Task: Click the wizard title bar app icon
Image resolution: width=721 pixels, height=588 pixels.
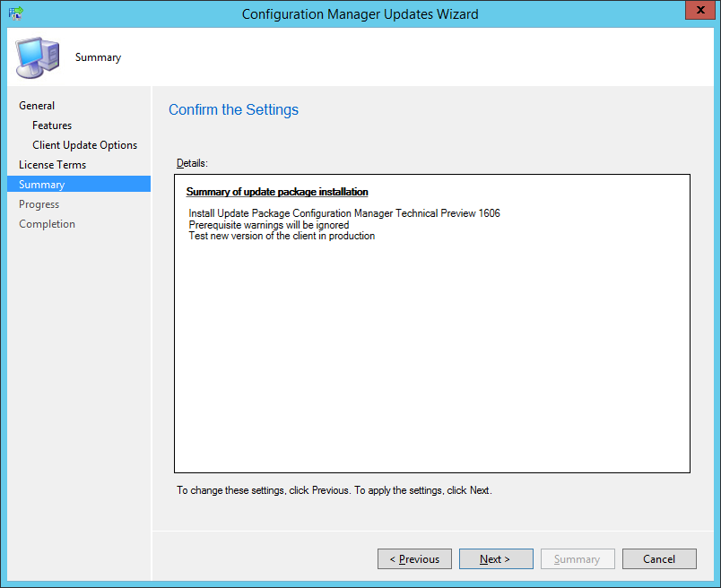Action: click(15, 13)
